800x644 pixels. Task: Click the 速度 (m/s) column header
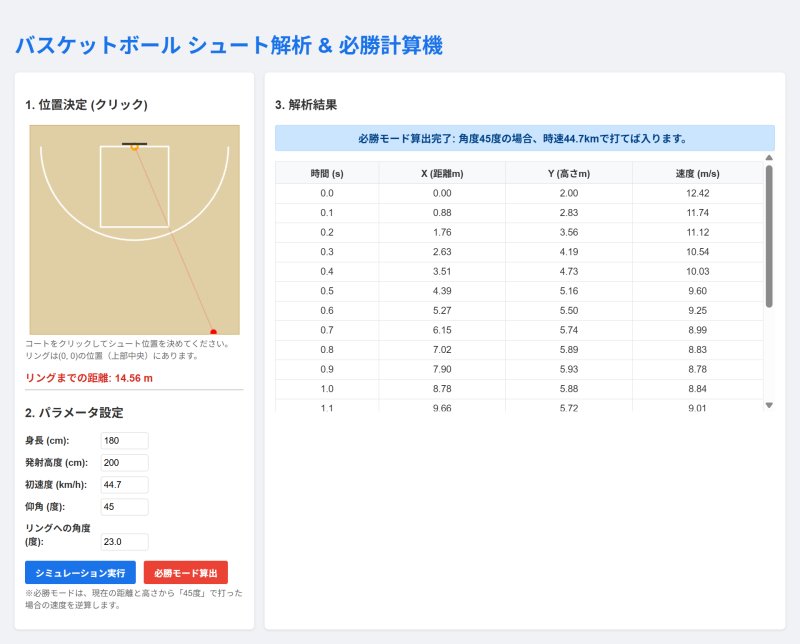tap(697, 174)
